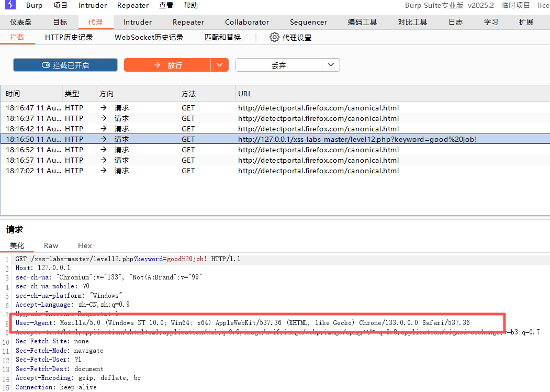Select the request row at 18:16:52

[x=275, y=150]
